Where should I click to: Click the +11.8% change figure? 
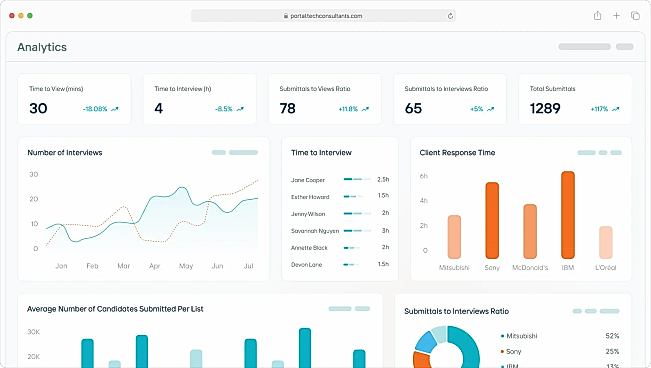[x=348, y=109]
